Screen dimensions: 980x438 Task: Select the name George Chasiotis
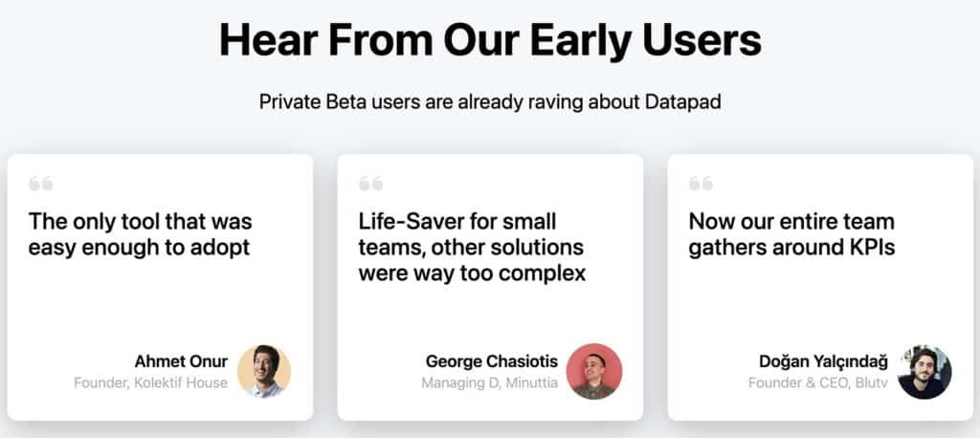tap(492, 361)
